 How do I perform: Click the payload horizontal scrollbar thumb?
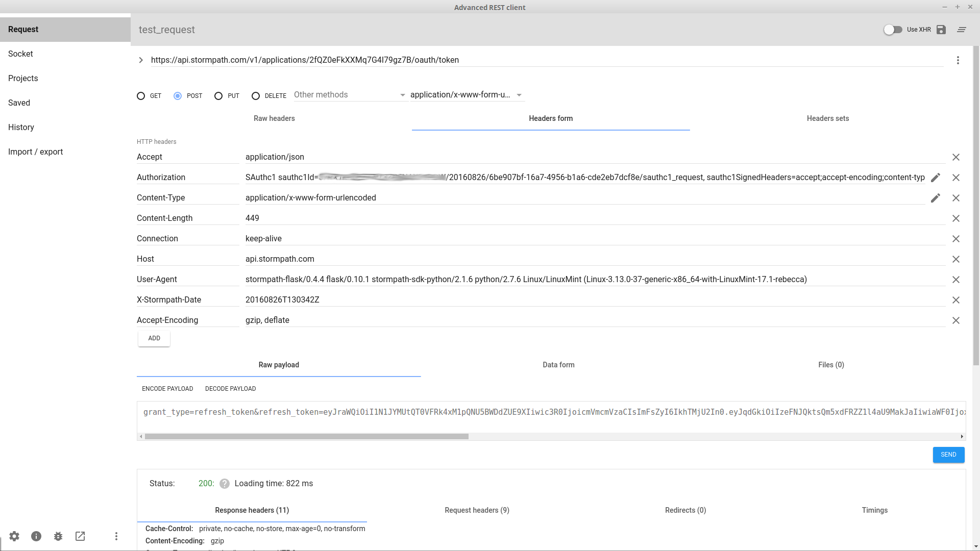[x=306, y=437]
